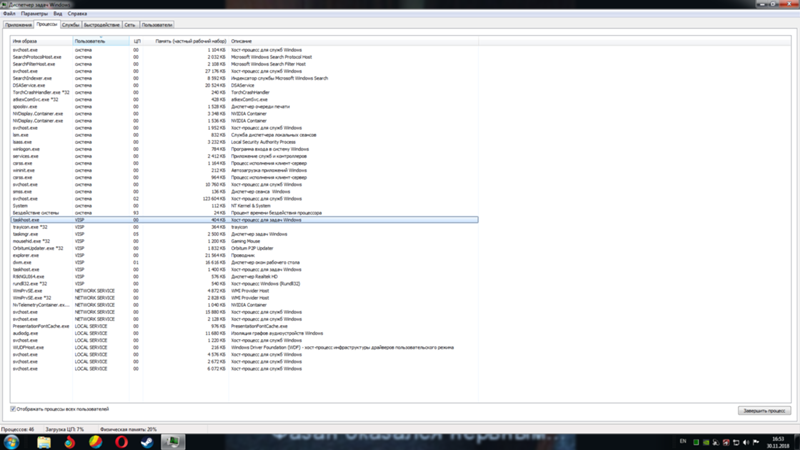Select the audiodg.exe process
This screenshot has height=450, width=800.
pyautogui.click(x=244, y=334)
